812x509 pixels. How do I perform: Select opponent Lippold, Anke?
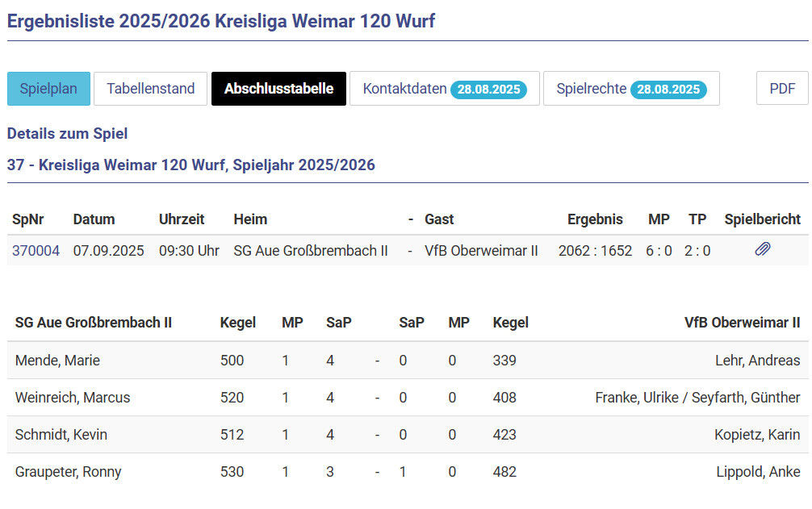pyautogui.click(x=758, y=472)
